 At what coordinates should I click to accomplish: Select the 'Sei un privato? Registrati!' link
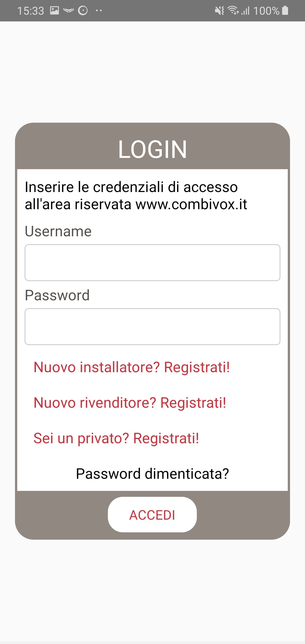116,438
